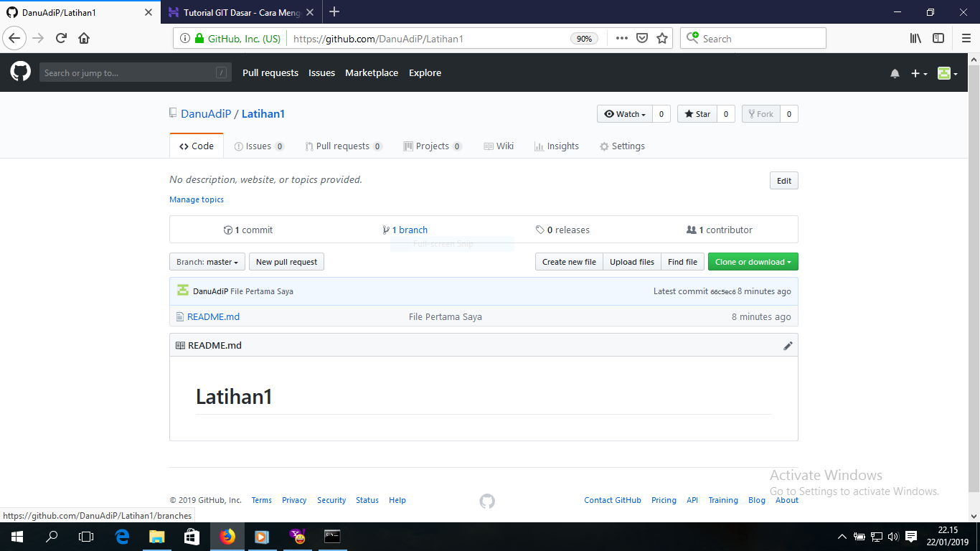980x551 pixels.
Task: Click the pencil edit icon on README.md
Action: point(788,346)
